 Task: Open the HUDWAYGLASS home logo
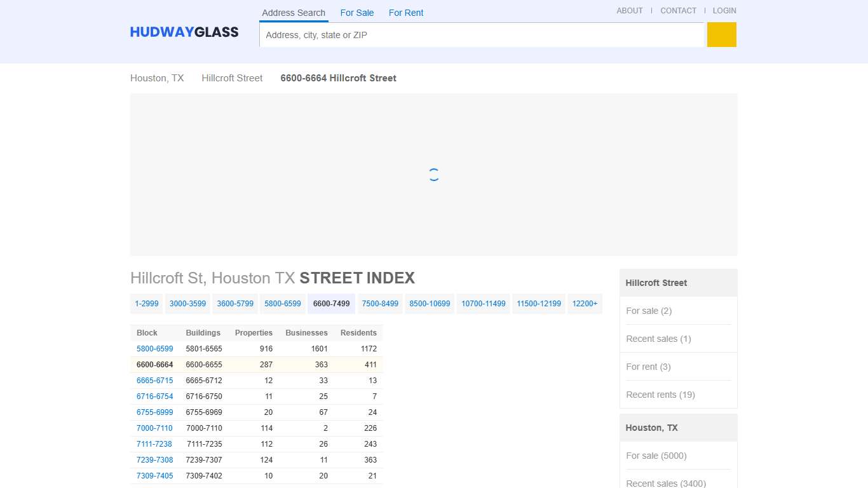pyautogui.click(x=184, y=31)
